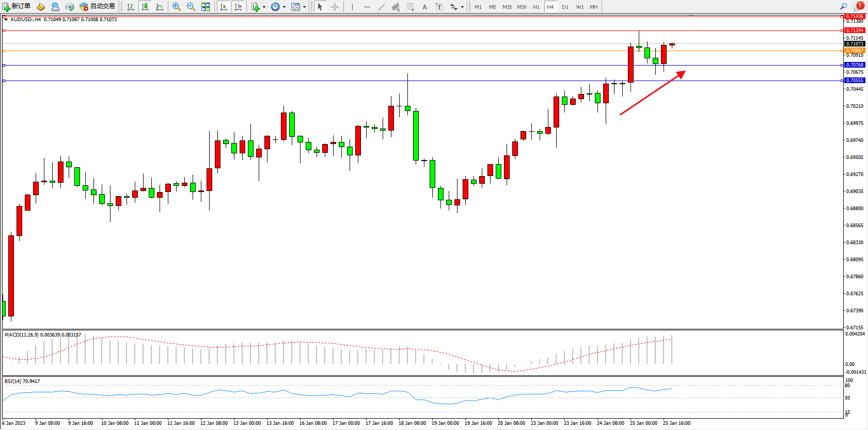Zoom out of the chart
The image size is (868, 430).
click(191, 7)
